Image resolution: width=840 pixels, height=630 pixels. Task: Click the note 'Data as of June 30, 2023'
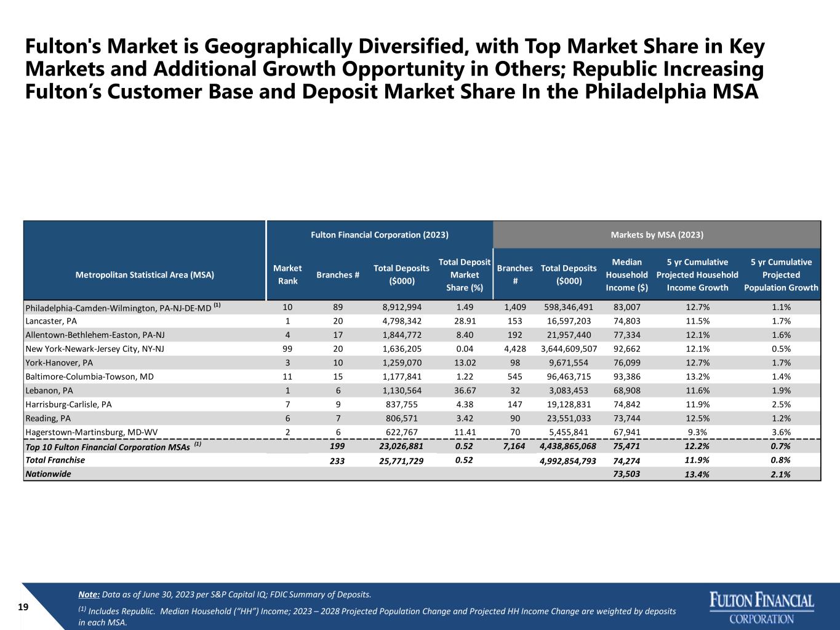(225, 594)
